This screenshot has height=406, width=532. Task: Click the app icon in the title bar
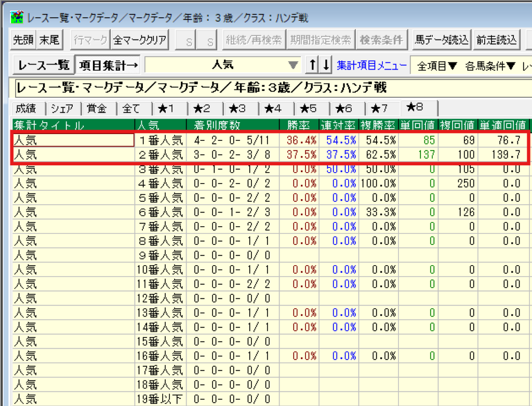(17, 18)
